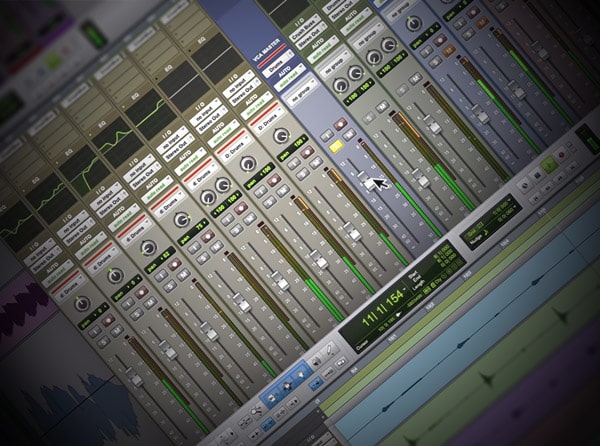Record-enable the track with pan 75

tap(207, 236)
